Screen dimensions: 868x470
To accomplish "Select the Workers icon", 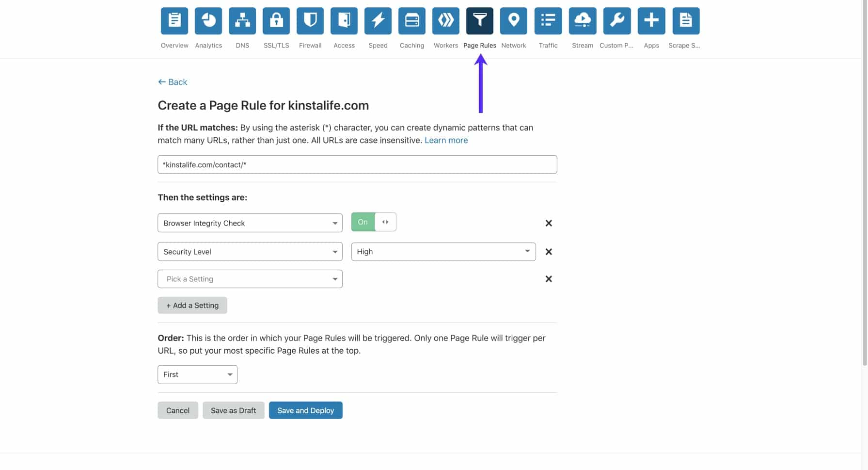I will pyautogui.click(x=445, y=21).
